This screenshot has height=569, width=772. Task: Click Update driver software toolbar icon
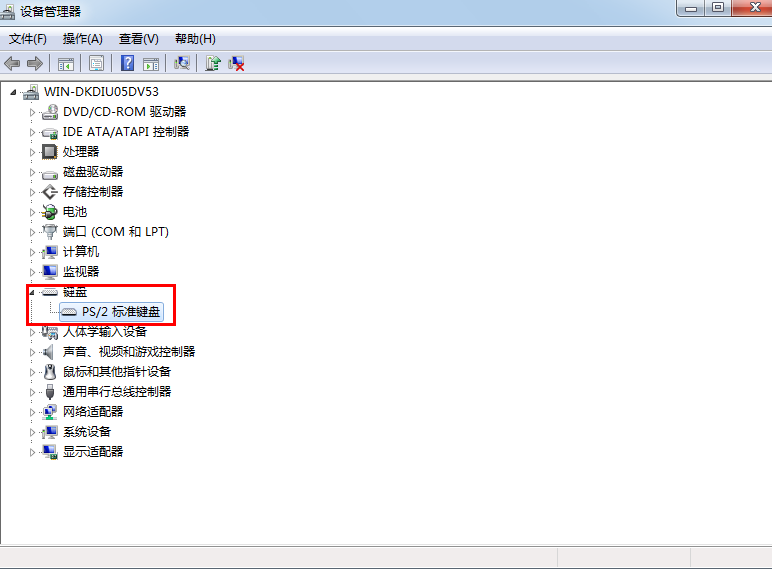point(213,63)
